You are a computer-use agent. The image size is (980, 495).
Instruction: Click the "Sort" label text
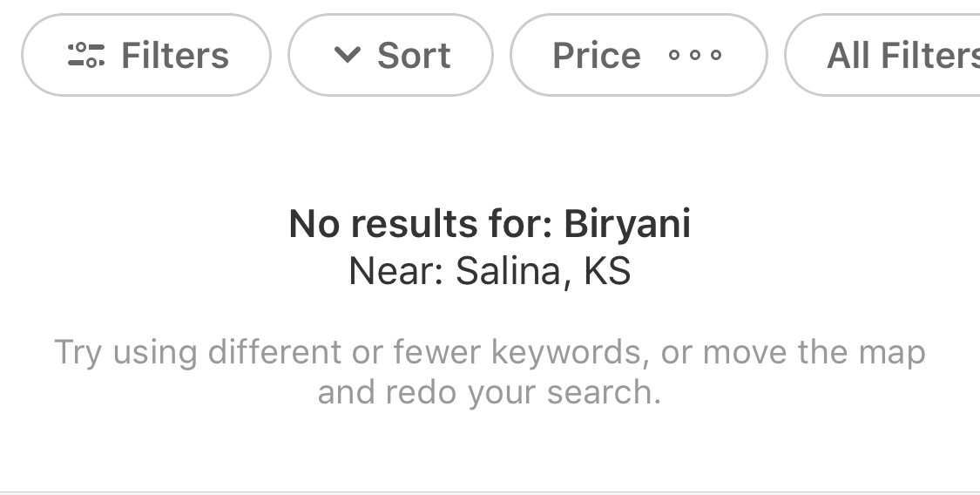(414, 55)
